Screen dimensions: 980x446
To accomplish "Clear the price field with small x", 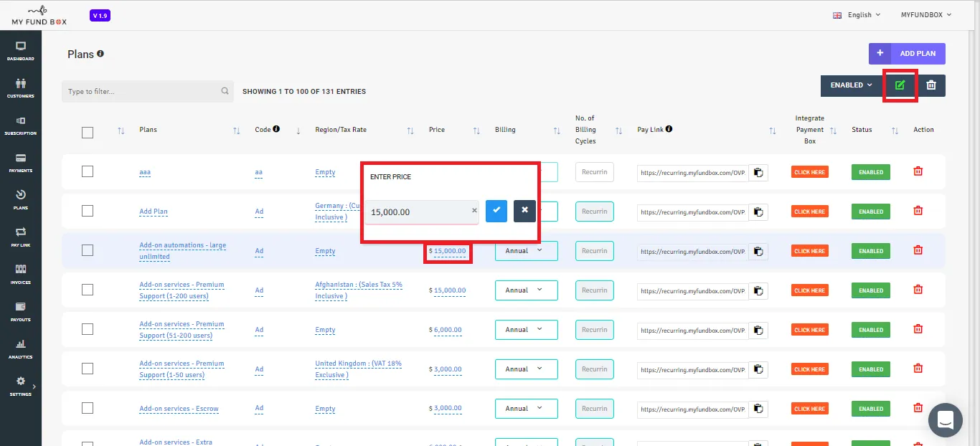I will (x=474, y=211).
